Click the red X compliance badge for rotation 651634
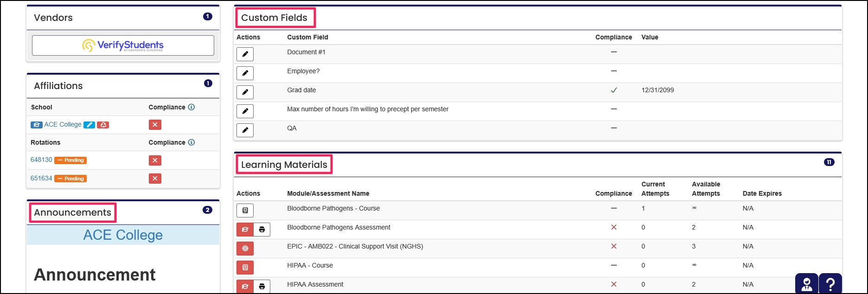The height and width of the screenshot is (294, 868). coord(154,179)
